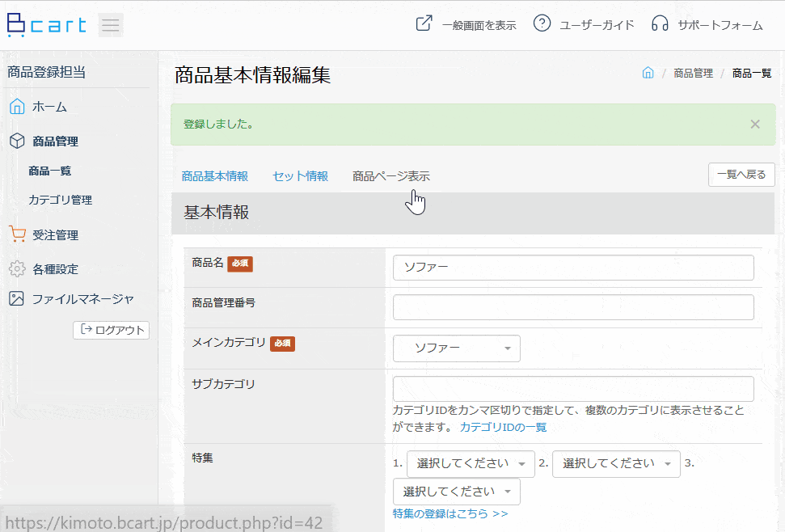This screenshot has height=532, width=785.
Task: Open 一般画面を表示 link
Action: coord(479,26)
